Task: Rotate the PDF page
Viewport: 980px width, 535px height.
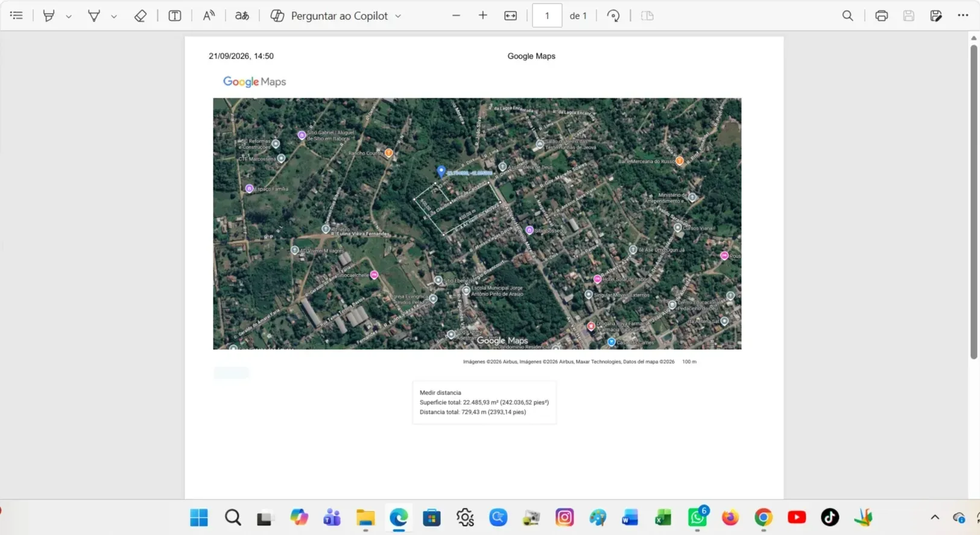Action: tap(613, 16)
